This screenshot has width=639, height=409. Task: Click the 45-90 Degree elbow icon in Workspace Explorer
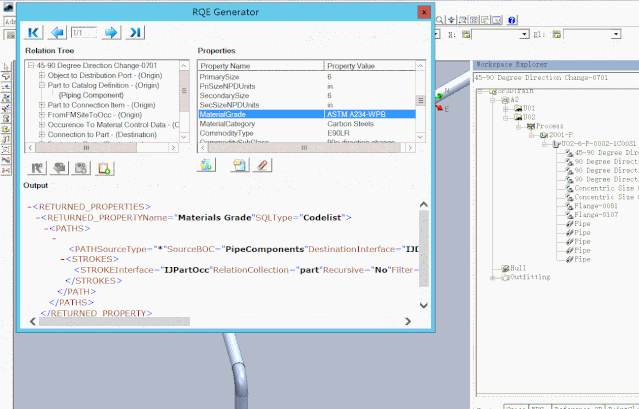[569, 153]
